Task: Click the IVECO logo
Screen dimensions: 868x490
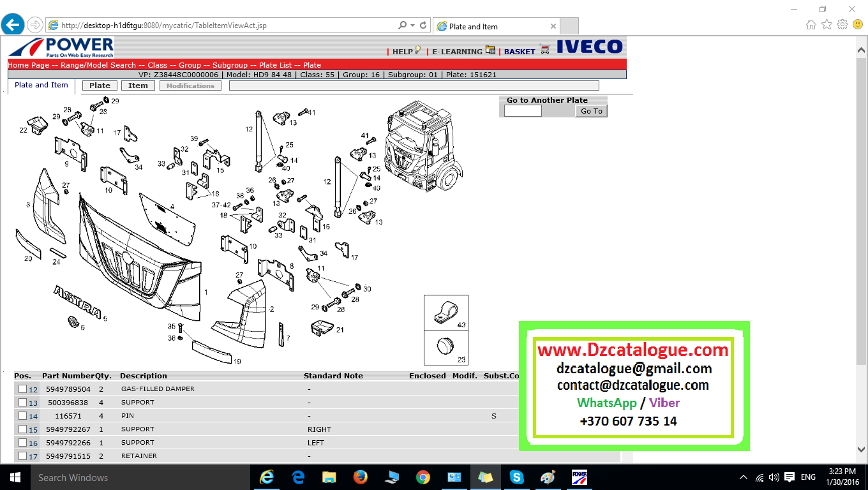Action: (589, 47)
